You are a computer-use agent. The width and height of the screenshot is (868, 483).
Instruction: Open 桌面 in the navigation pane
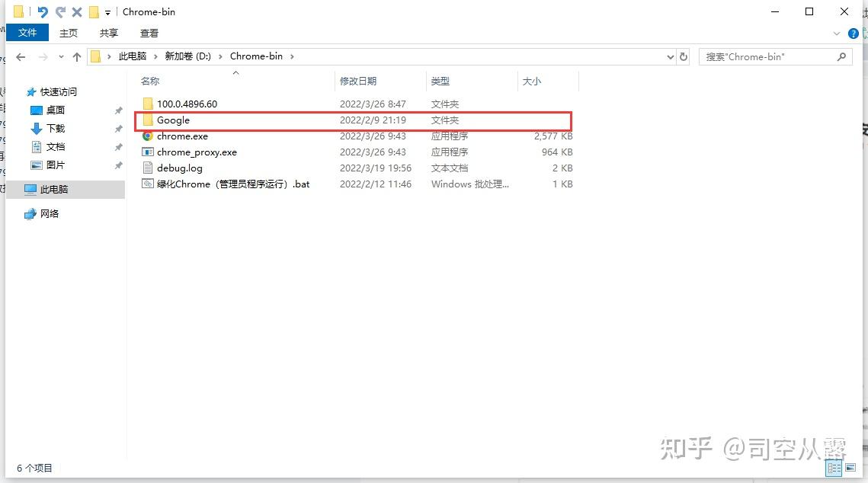click(x=56, y=110)
